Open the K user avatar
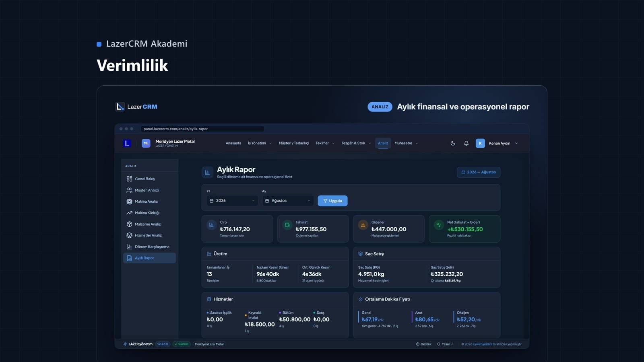Viewport: 644px width, 362px height. click(480, 143)
